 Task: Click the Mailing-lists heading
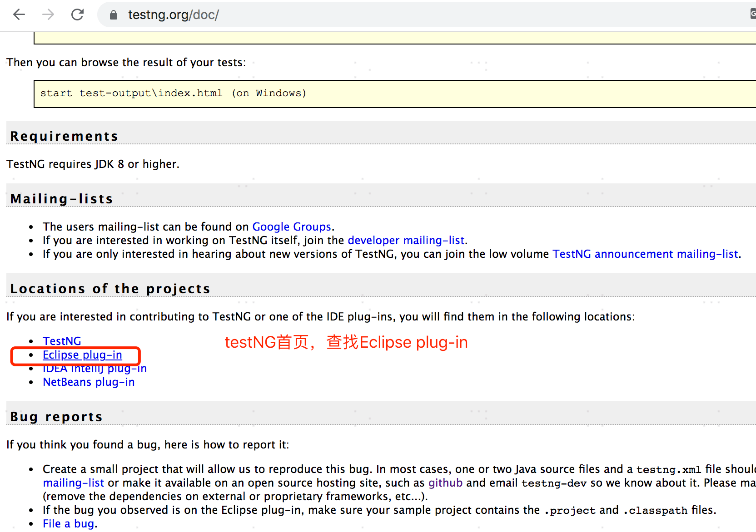pos(61,199)
